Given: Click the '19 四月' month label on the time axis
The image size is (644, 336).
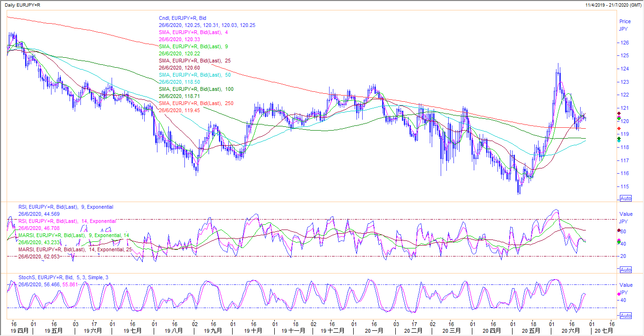Looking at the screenshot, I should [20, 331].
